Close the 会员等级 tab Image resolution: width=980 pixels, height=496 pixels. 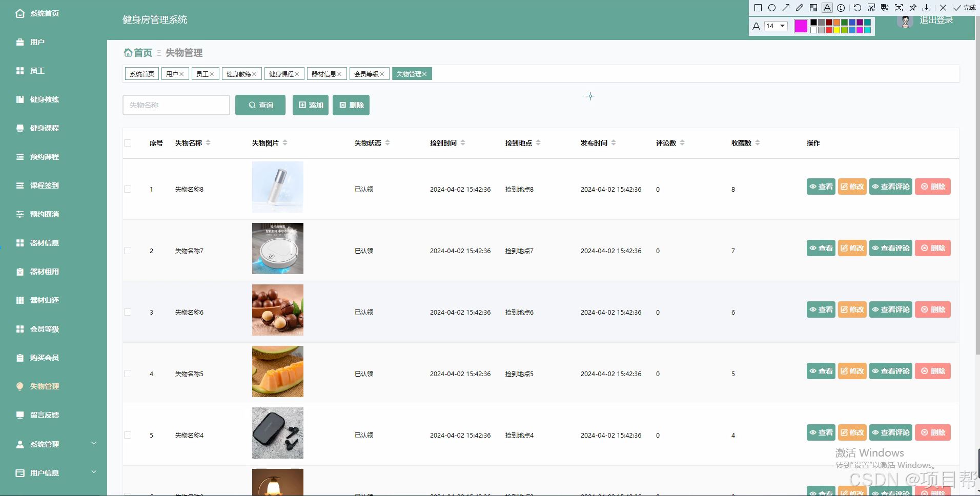[382, 74]
